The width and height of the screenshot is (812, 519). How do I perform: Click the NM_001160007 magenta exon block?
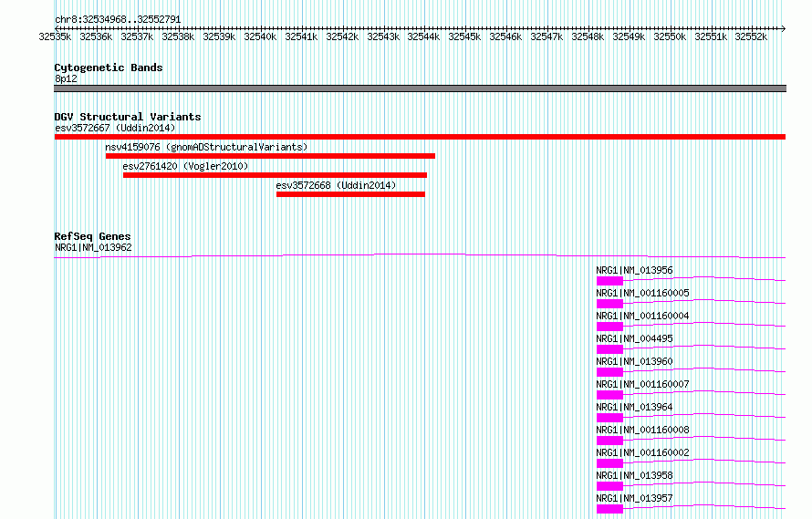(609, 395)
